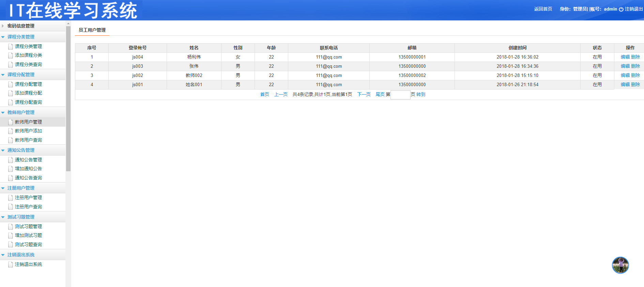This screenshot has height=287, width=644.
Task: Click the round avatar thumbnail at bottom right
Action: [x=620, y=265]
